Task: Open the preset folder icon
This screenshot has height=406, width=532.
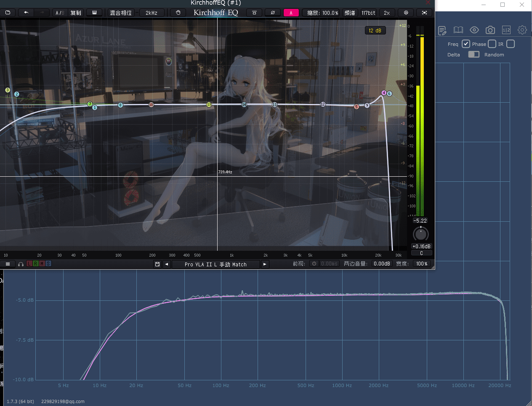Action: (x=8, y=13)
